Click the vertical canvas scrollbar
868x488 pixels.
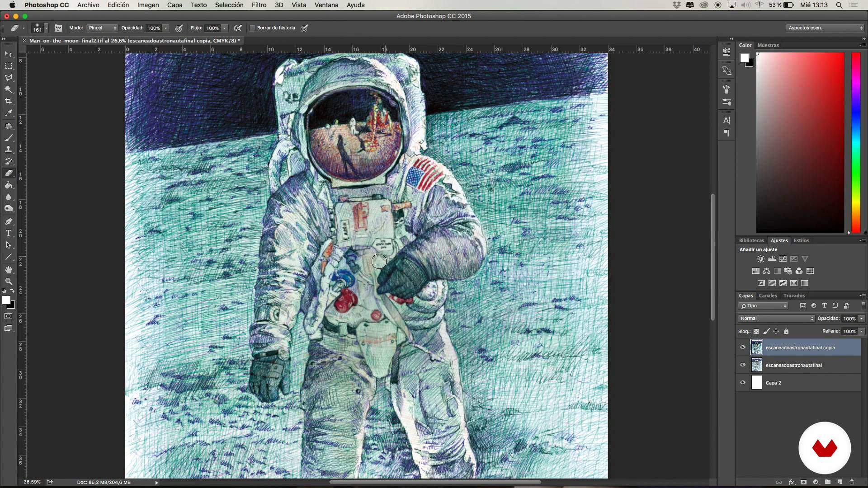point(712,258)
